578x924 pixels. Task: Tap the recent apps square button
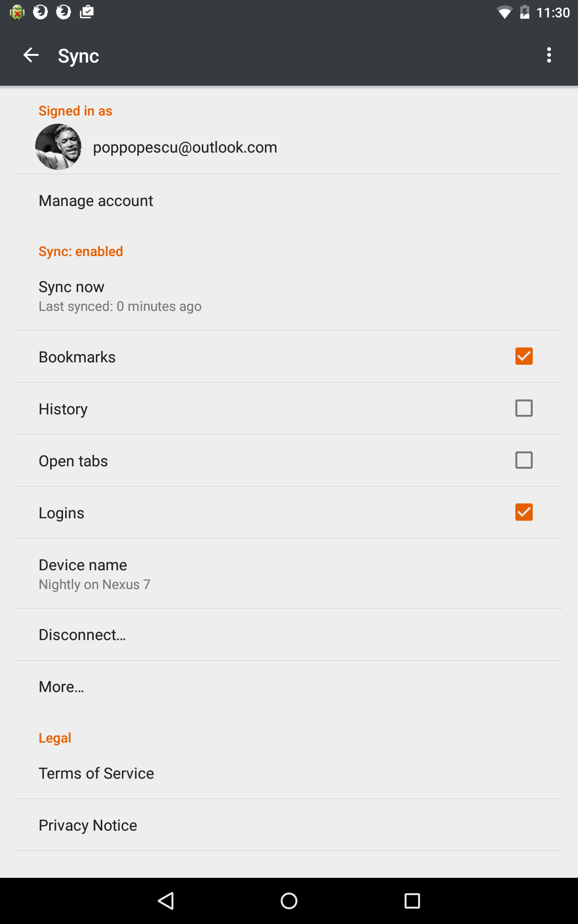(x=412, y=900)
